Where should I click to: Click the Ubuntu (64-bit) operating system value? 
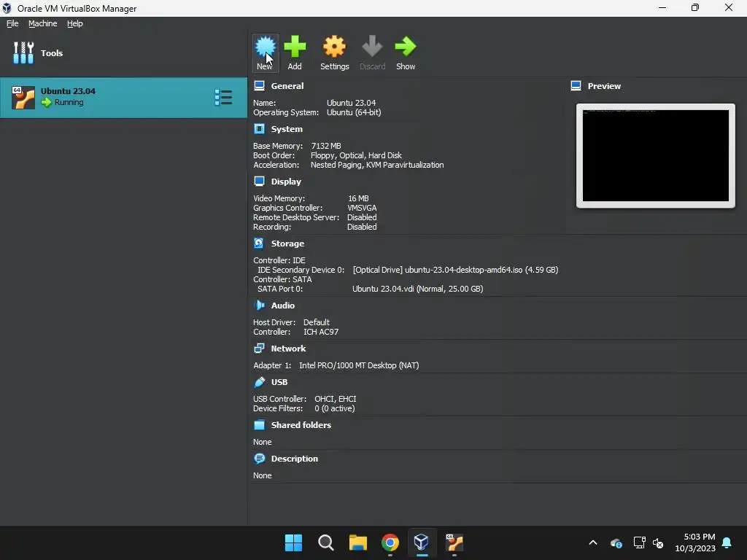click(354, 112)
